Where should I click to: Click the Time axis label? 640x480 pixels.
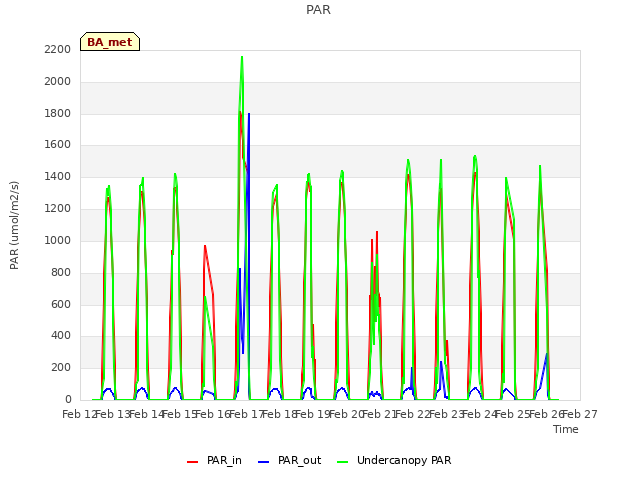(x=566, y=429)
